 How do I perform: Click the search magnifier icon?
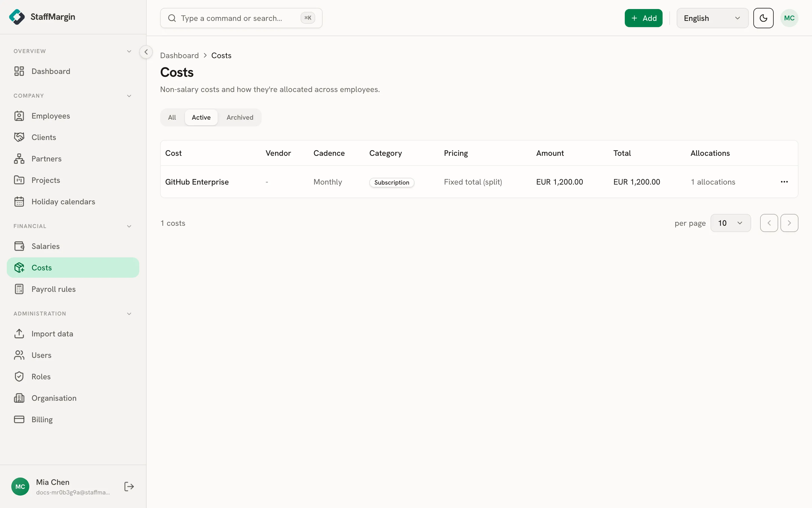[x=172, y=18]
